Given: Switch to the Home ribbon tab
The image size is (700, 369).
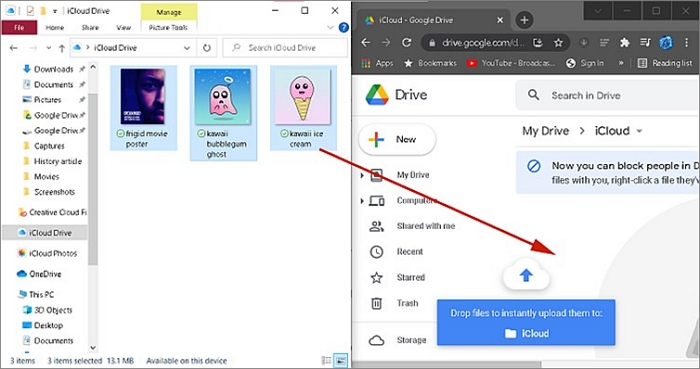Looking at the screenshot, I should pos(55,28).
